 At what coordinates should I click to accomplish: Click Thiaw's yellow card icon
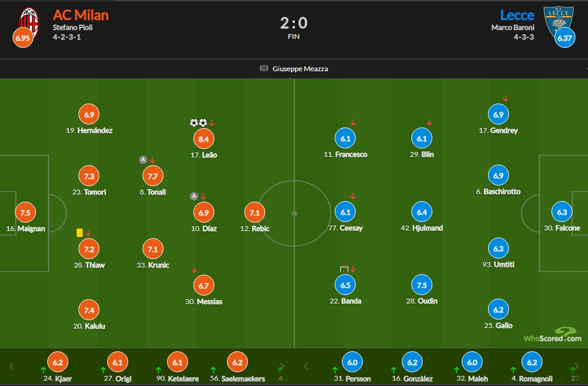click(x=80, y=233)
